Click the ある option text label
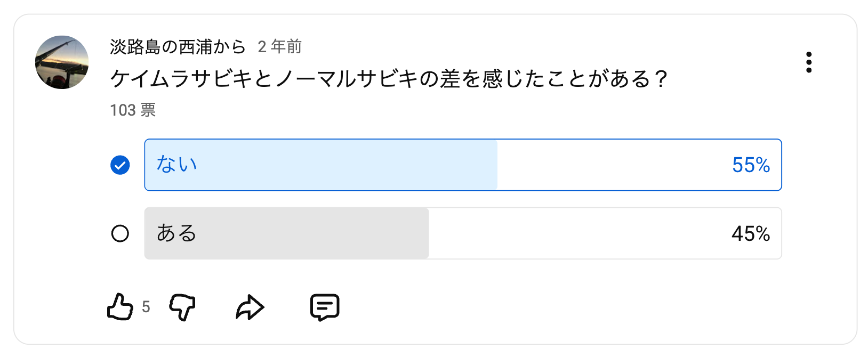Screen dimensions: 868x357 [176, 233]
